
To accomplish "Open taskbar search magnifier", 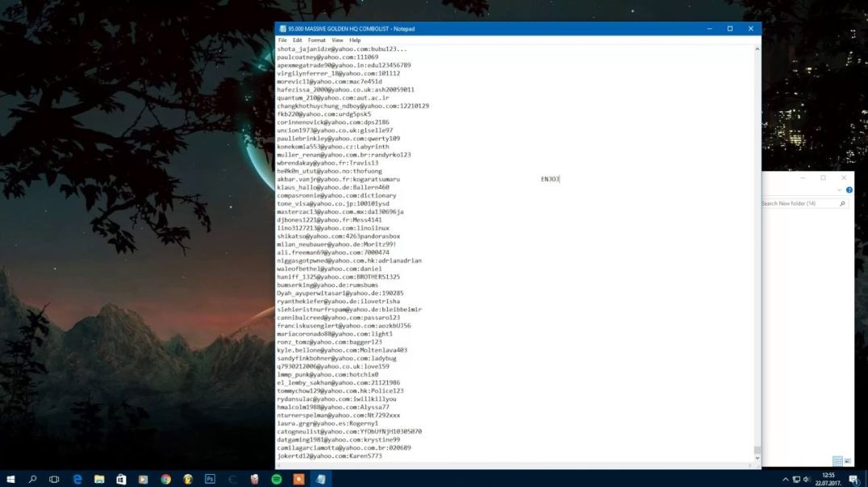I will 32,479.
